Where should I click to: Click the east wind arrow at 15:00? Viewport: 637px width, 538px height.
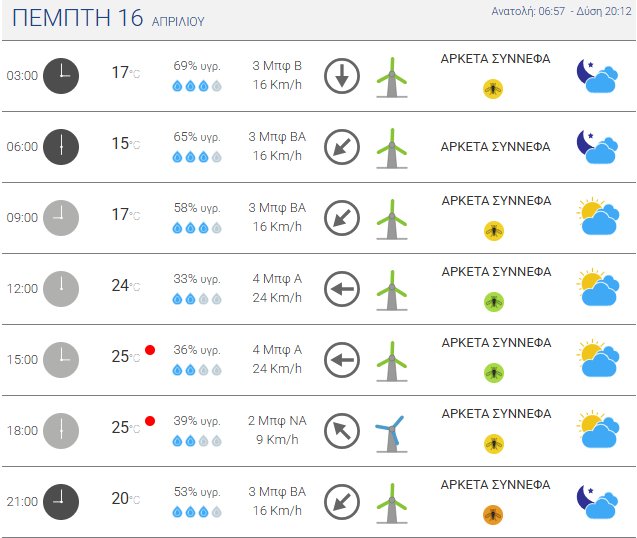click(x=342, y=360)
